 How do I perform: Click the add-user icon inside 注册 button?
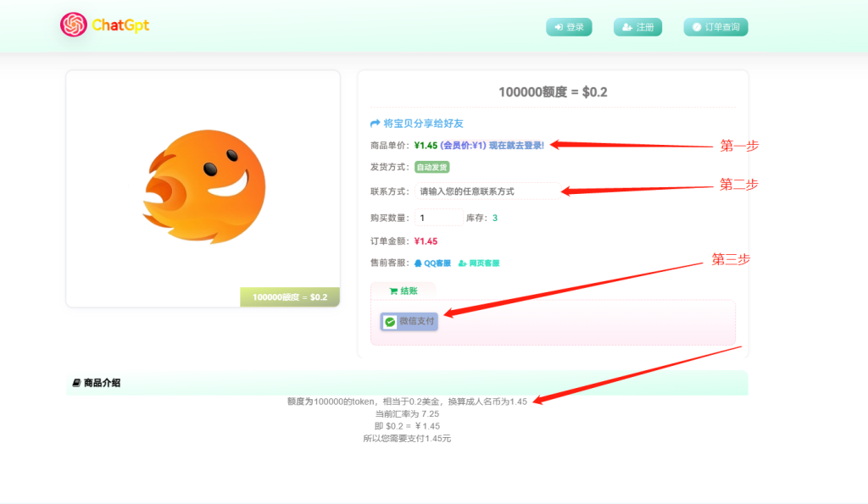coord(626,26)
